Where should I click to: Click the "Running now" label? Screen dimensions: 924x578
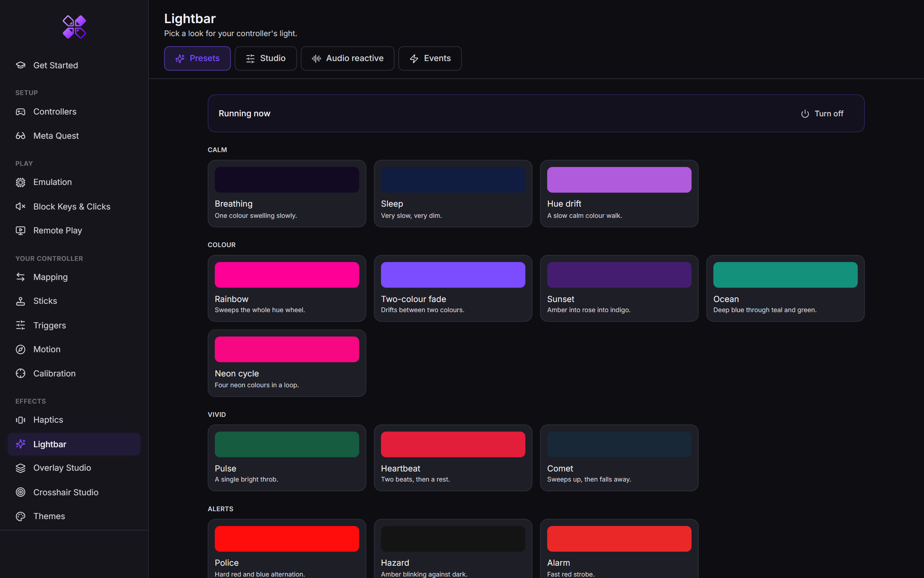[244, 113]
